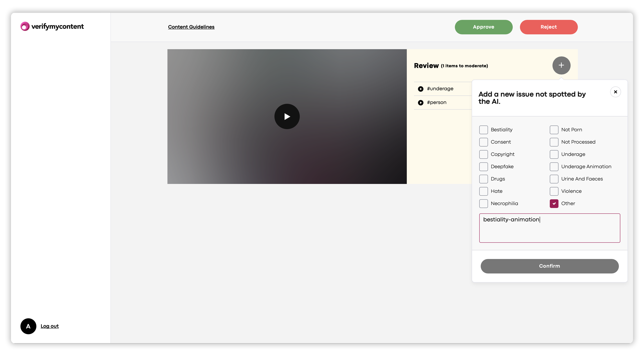Expand the #underage review item

tap(440, 89)
